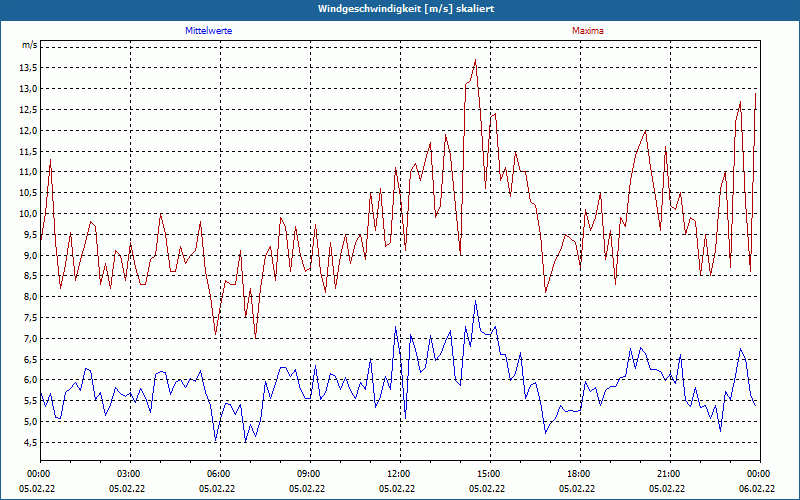Click the 13,0 y-axis value
Viewport: 800px width, 500px height.
[29, 89]
